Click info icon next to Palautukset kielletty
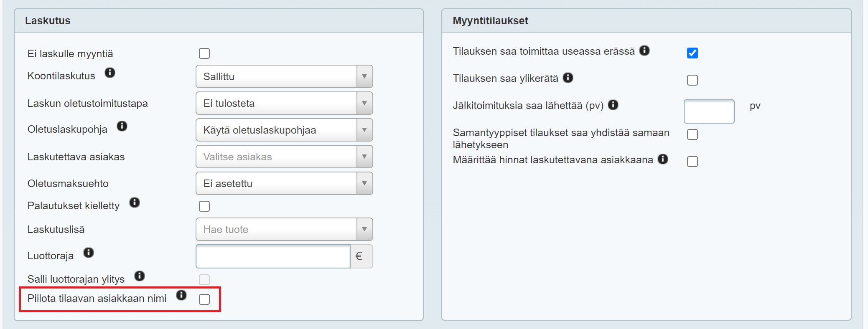 (x=135, y=202)
